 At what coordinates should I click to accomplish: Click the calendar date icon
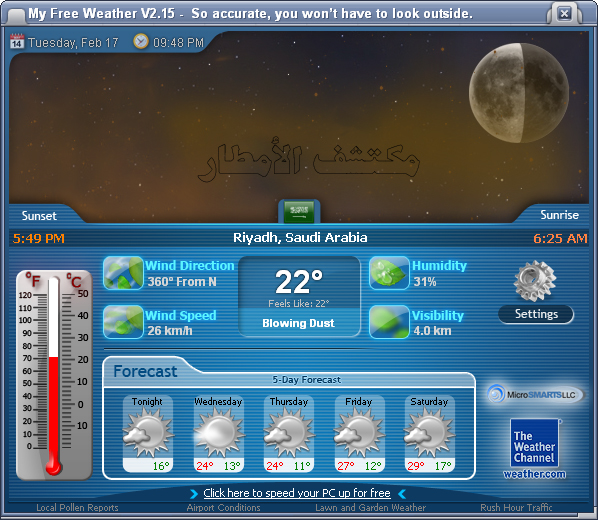16,41
